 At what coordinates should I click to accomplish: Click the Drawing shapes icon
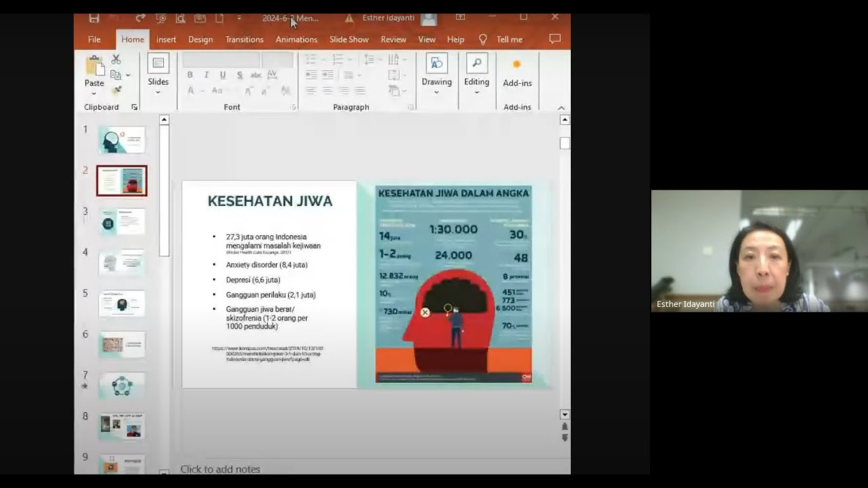437,63
